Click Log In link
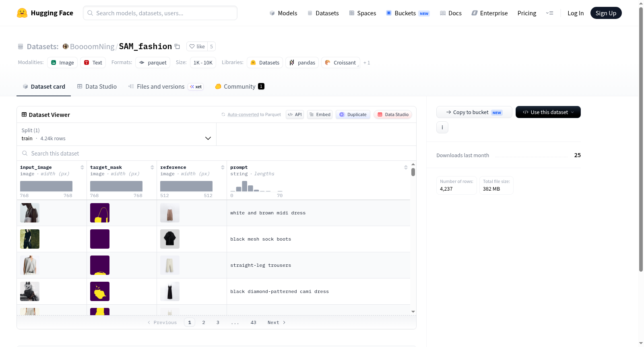644x347 pixels. click(576, 13)
